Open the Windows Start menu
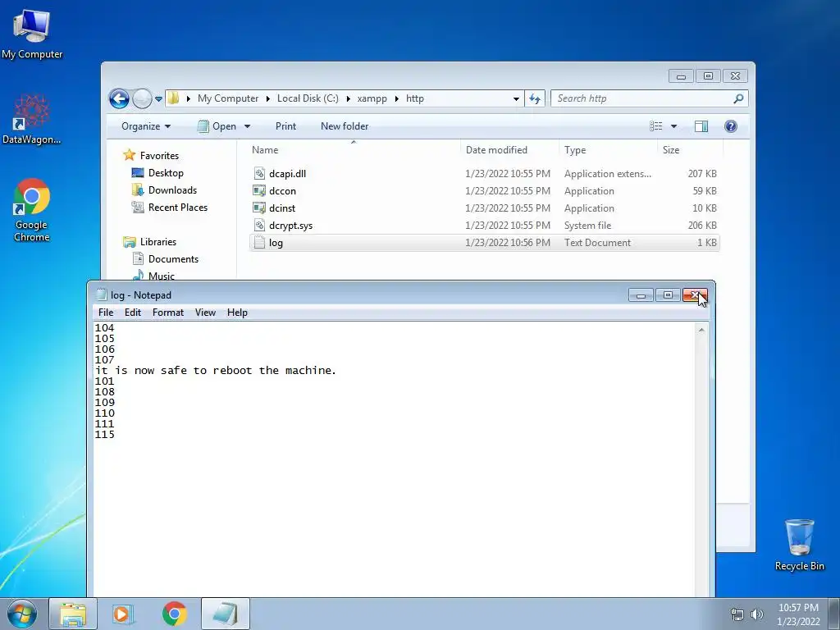840x630 pixels. click(x=22, y=614)
